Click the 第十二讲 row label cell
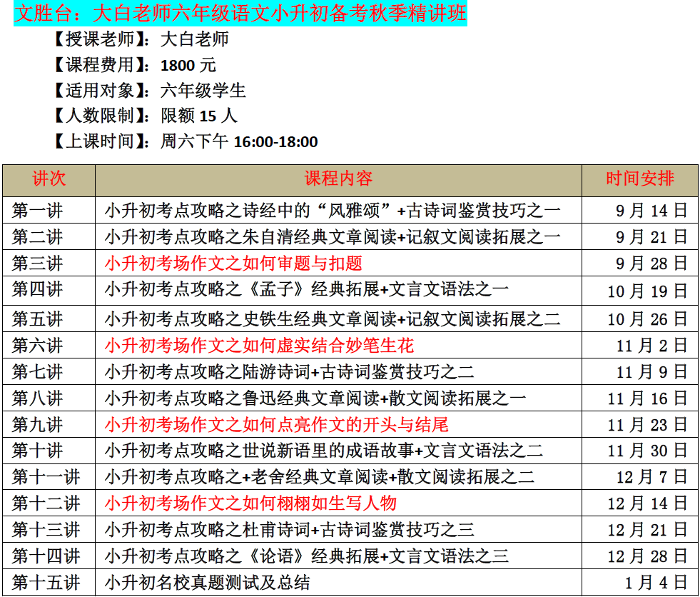This screenshot has width=700, height=597. point(49,503)
